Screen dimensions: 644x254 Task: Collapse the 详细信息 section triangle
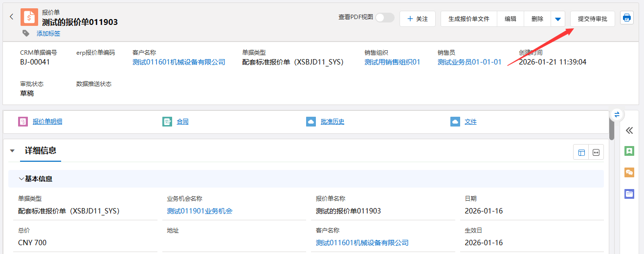[x=12, y=151]
